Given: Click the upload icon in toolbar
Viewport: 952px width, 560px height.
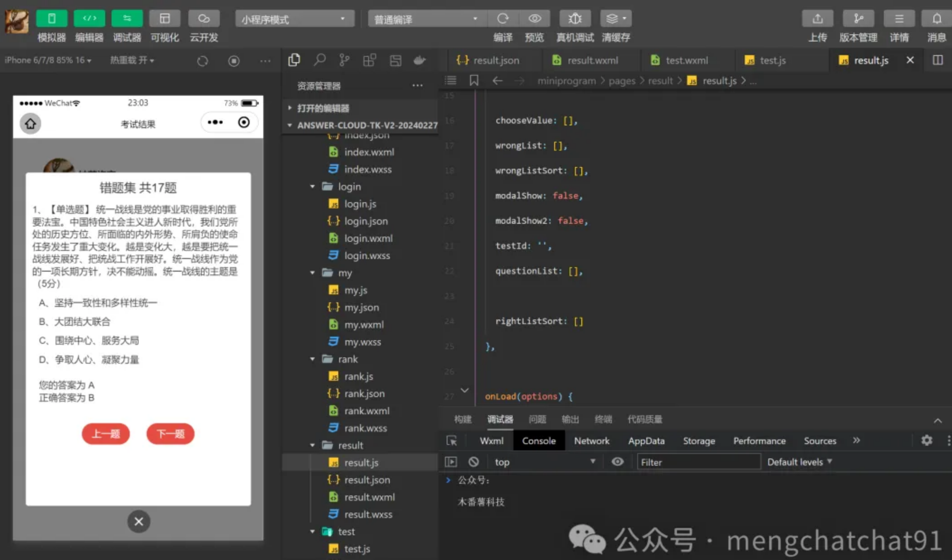Looking at the screenshot, I should 817,19.
